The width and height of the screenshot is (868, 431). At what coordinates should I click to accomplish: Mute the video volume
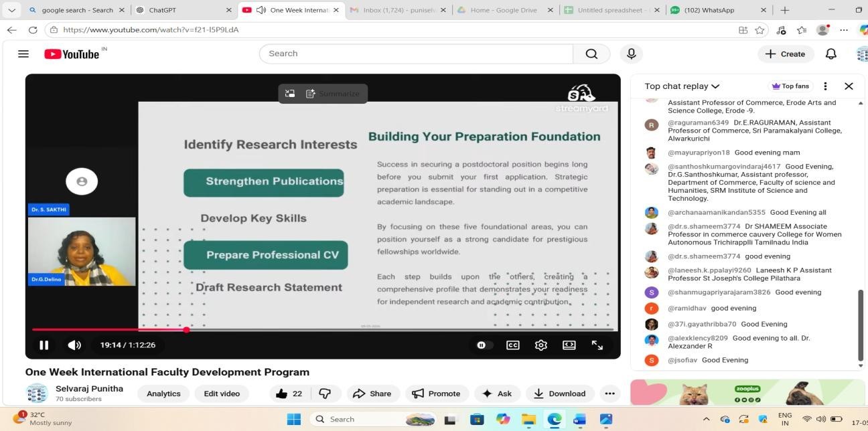(x=74, y=345)
